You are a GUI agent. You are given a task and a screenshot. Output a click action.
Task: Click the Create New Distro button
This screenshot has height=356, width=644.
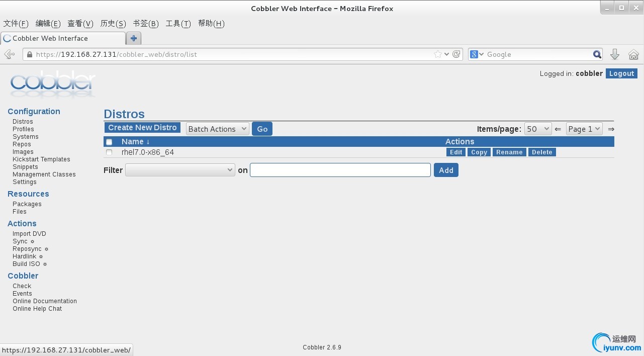click(143, 128)
